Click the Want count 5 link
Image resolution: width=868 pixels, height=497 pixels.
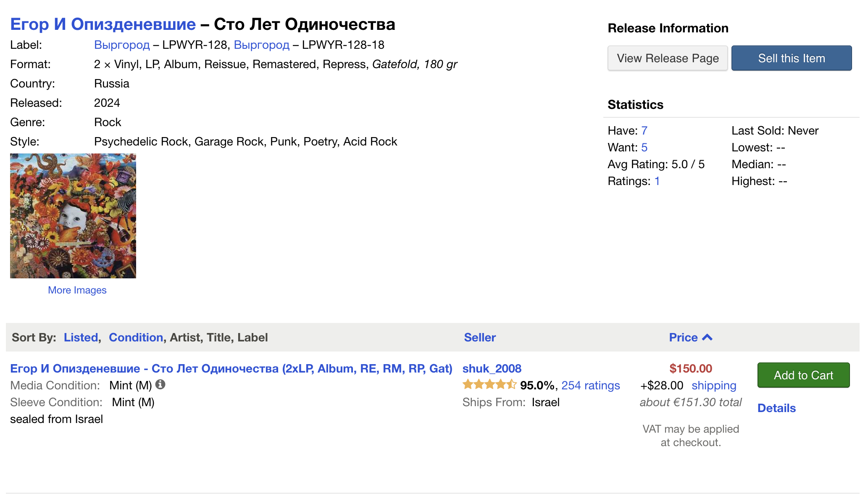pyautogui.click(x=644, y=147)
